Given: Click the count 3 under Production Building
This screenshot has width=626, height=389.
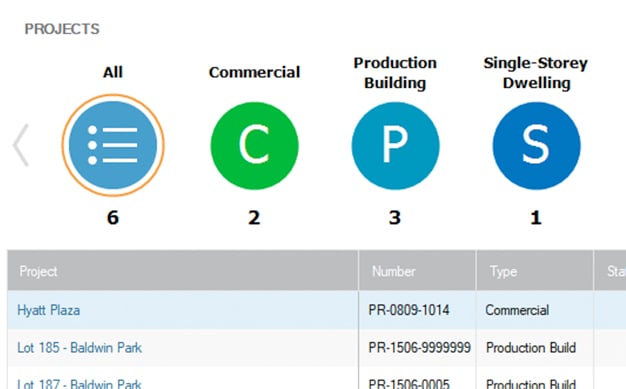Looking at the screenshot, I should point(395,218).
